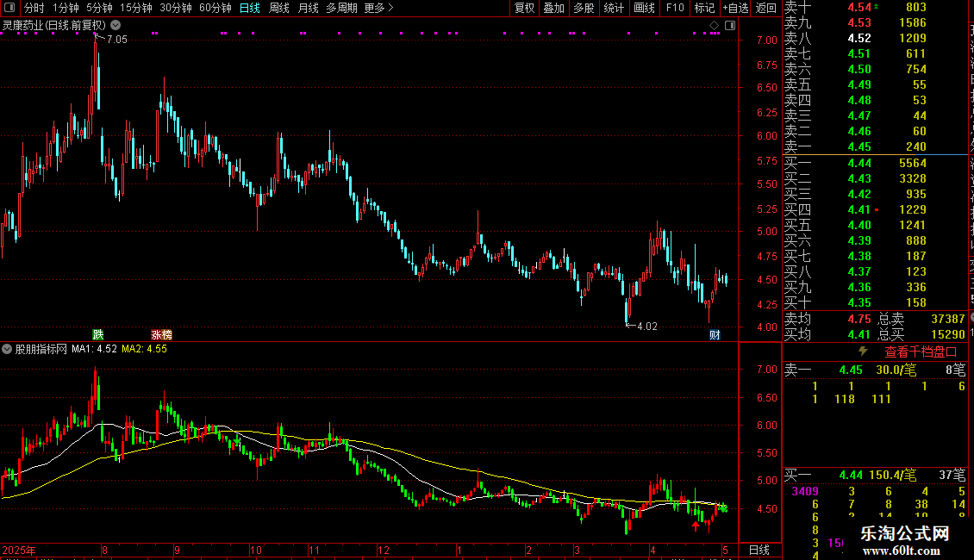This screenshot has width=974, height=560.
Task: Open the 多股 multi-stock button
Action: tap(584, 8)
